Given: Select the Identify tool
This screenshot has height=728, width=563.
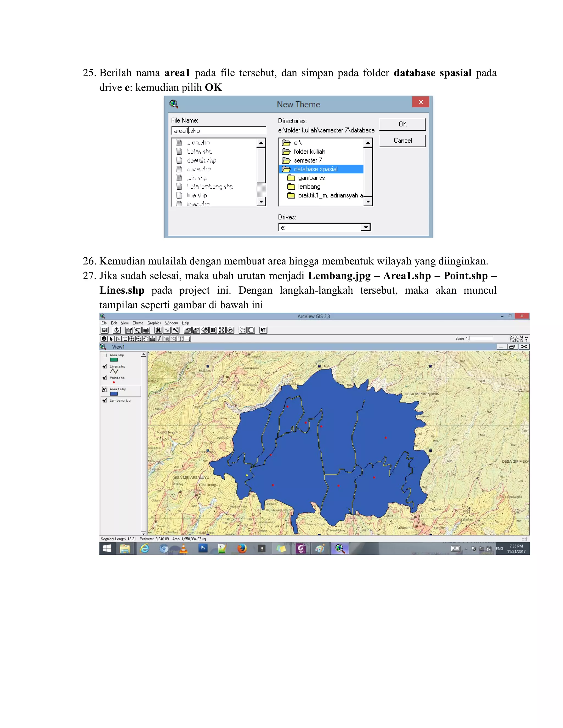Looking at the screenshot, I should 104,339.
